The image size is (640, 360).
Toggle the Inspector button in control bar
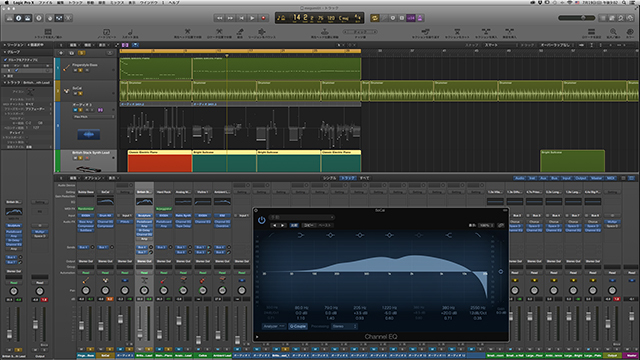(18, 18)
